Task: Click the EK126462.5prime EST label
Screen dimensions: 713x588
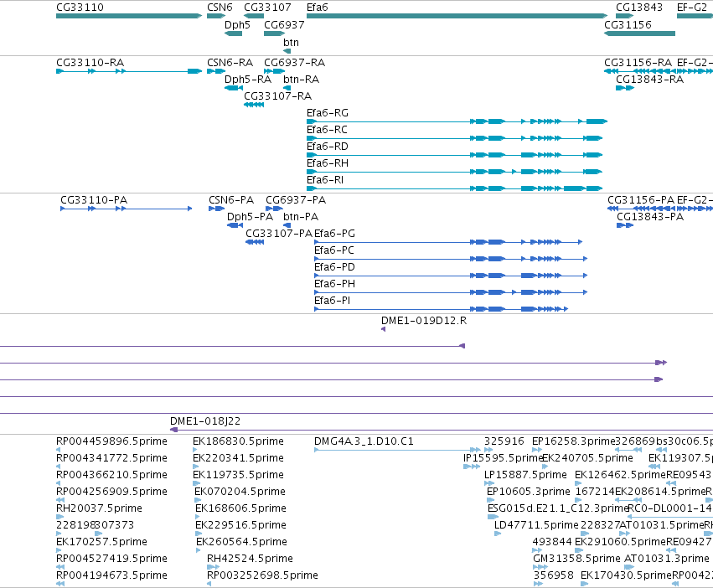Action: (620, 475)
